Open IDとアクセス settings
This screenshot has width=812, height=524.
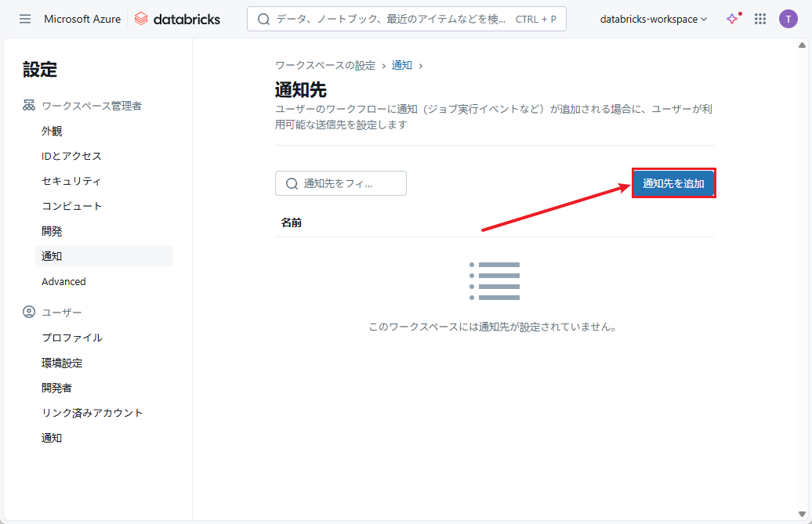[x=71, y=156]
